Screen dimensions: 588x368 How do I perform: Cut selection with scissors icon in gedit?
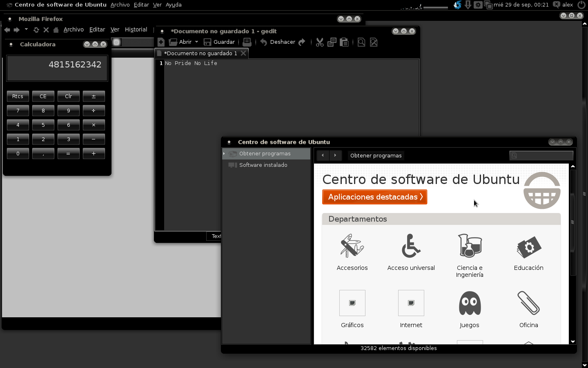[x=320, y=42]
